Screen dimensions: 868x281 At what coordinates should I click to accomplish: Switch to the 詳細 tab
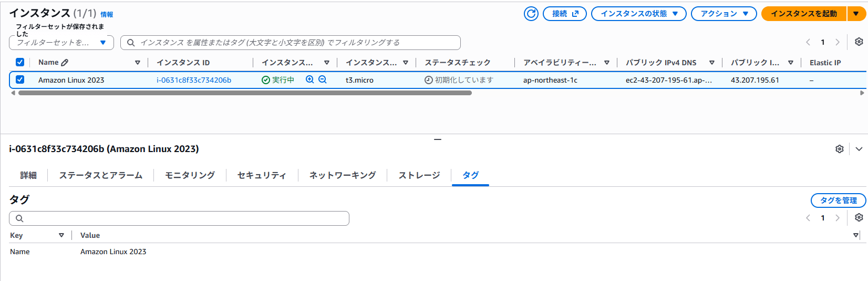[28, 175]
